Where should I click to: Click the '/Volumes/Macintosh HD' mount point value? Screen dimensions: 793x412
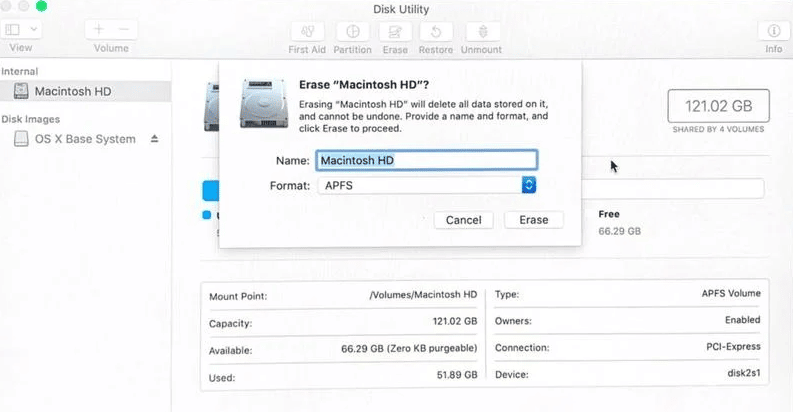coord(423,295)
